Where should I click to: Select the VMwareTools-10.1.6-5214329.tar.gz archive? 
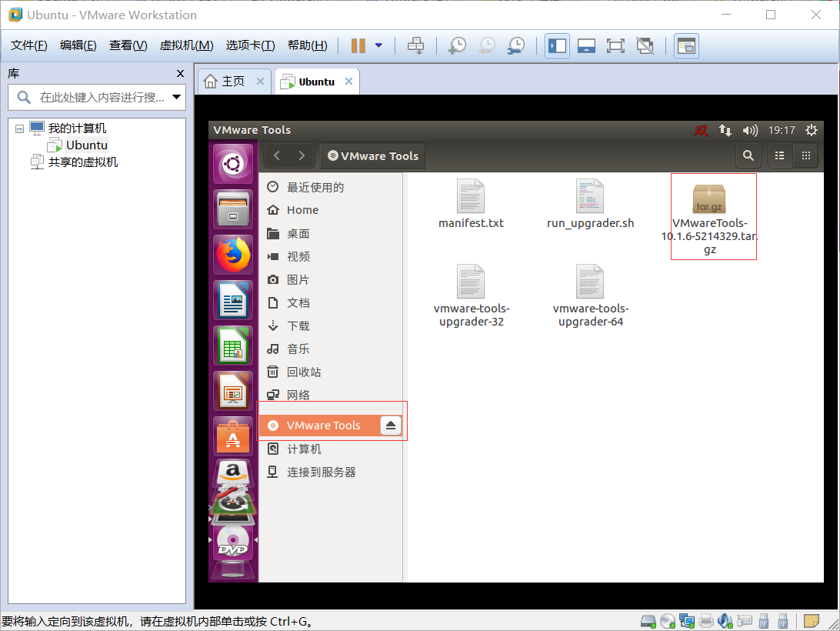(709, 217)
